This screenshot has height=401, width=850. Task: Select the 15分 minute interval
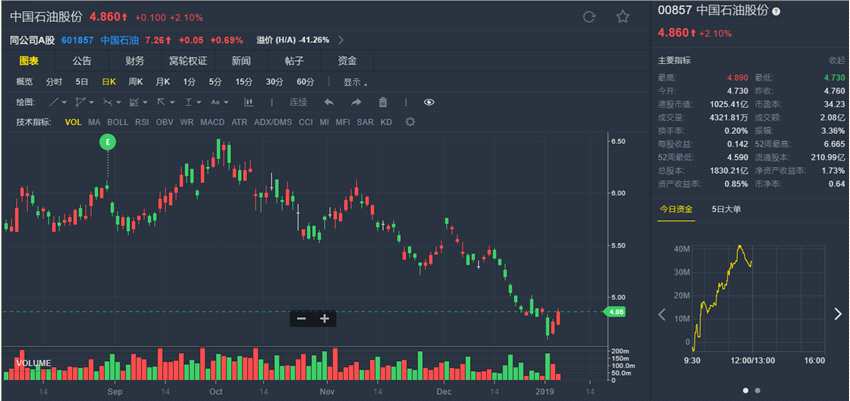pyautogui.click(x=243, y=82)
